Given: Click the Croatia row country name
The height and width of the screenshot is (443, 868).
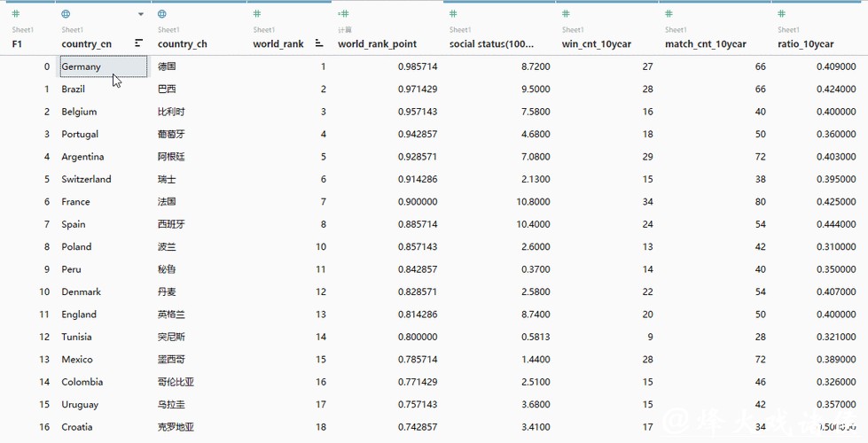Looking at the screenshot, I should [76, 427].
